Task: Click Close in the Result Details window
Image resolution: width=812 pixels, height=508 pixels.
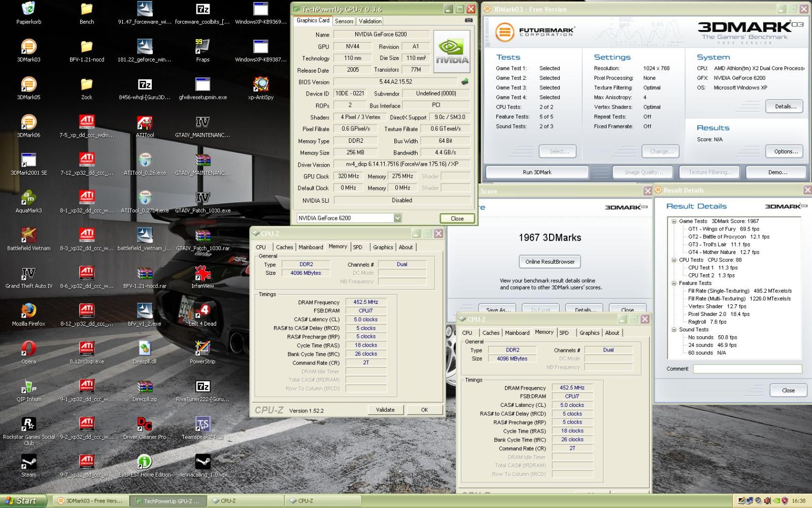Action: pyautogui.click(x=788, y=390)
